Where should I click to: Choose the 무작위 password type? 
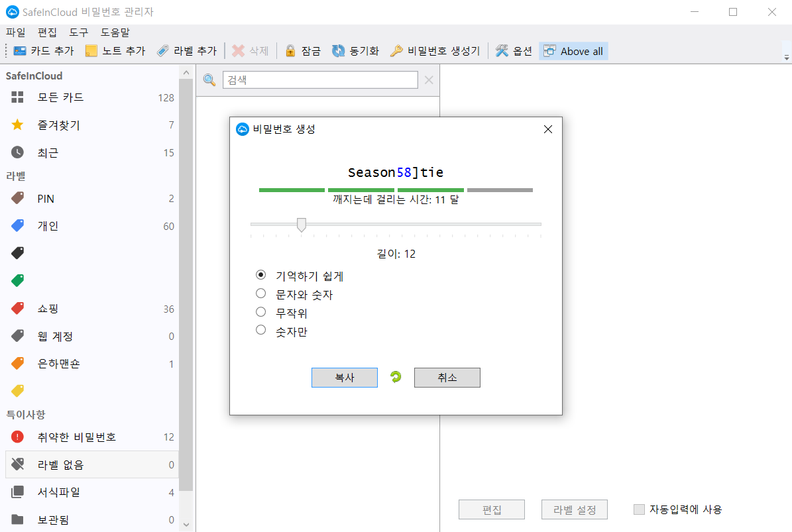pos(260,311)
